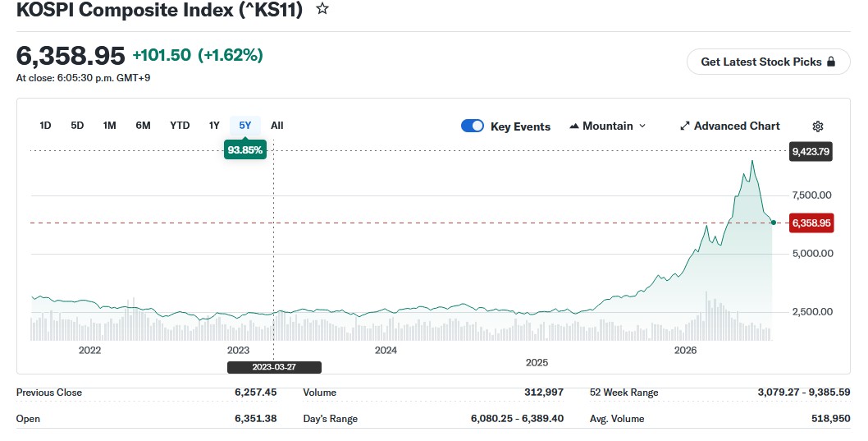Click the 2026 year label on axis
This screenshot has width=868, height=441.
[x=685, y=350]
